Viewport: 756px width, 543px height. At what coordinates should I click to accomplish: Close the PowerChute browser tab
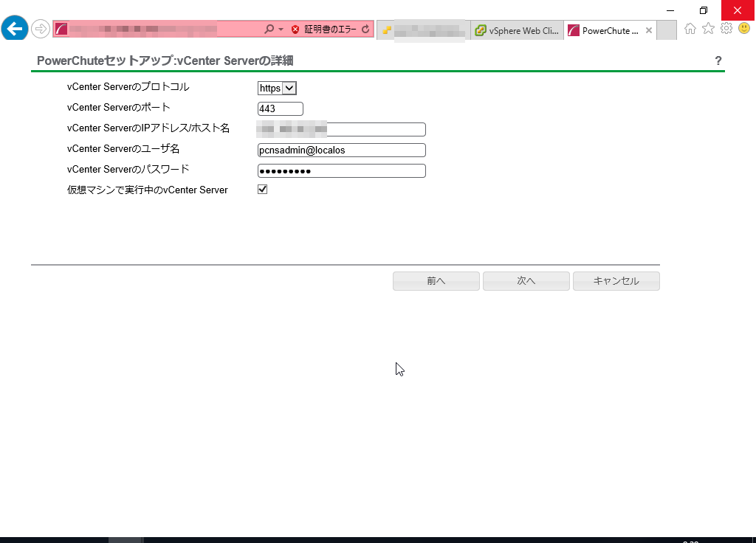649,31
